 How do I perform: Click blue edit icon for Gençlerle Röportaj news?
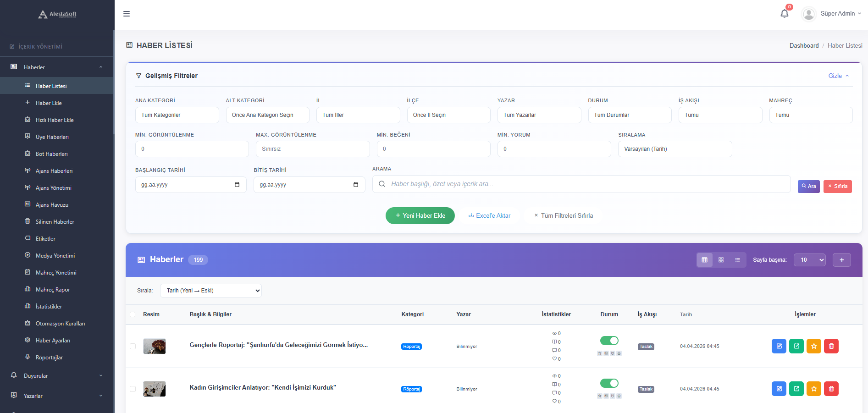pos(779,346)
